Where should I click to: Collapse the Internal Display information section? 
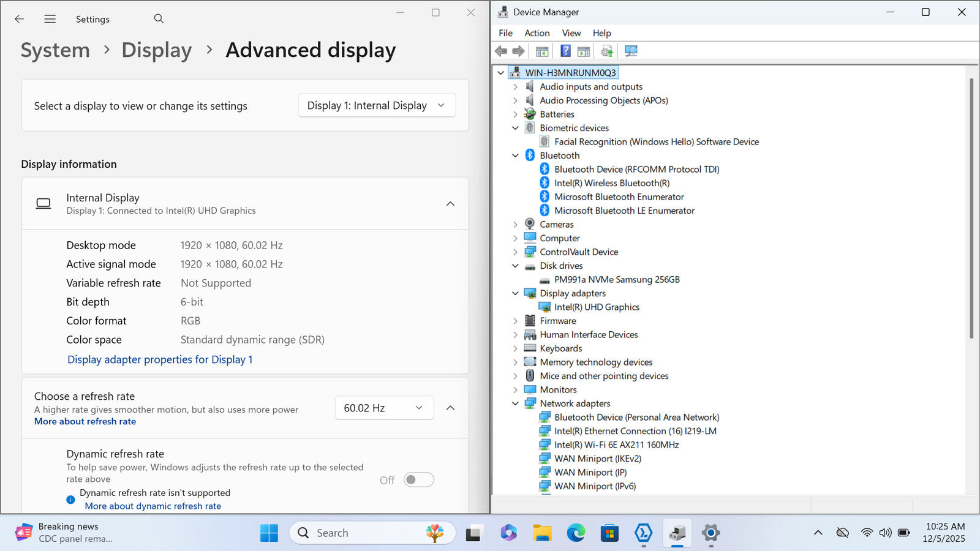pyautogui.click(x=450, y=204)
